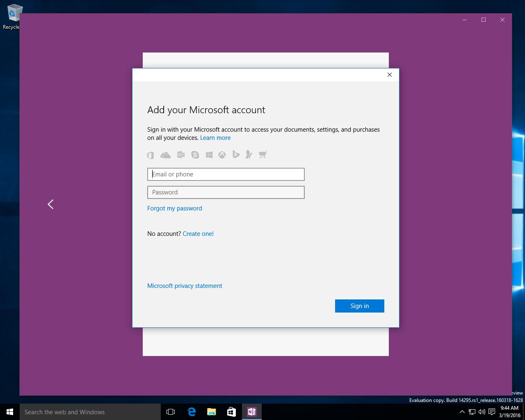Open the Windows Start menu
Image resolution: width=525 pixels, height=420 pixels.
[x=10, y=412]
